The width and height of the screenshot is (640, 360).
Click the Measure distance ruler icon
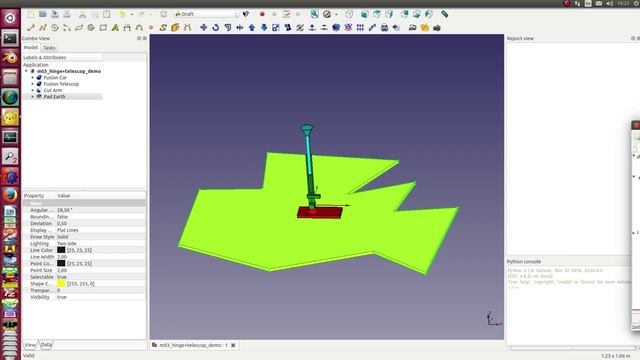(444, 14)
